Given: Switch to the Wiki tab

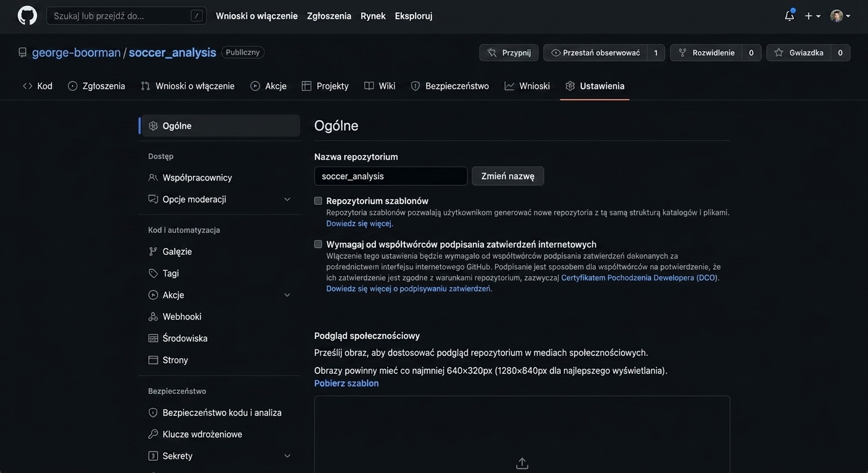Looking at the screenshot, I should click(380, 86).
